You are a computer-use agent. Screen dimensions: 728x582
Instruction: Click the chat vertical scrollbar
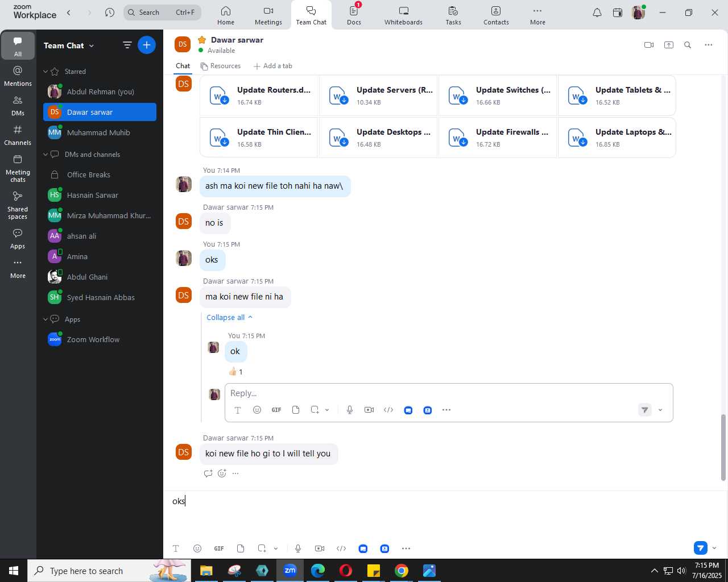pyautogui.click(x=723, y=447)
